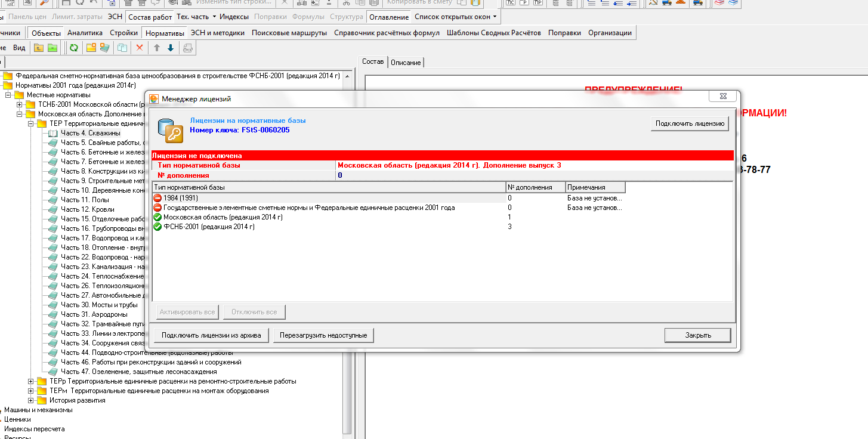868x439 pixels.
Task: Click the blue move-down arrow icon
Action: click(171, 48)
